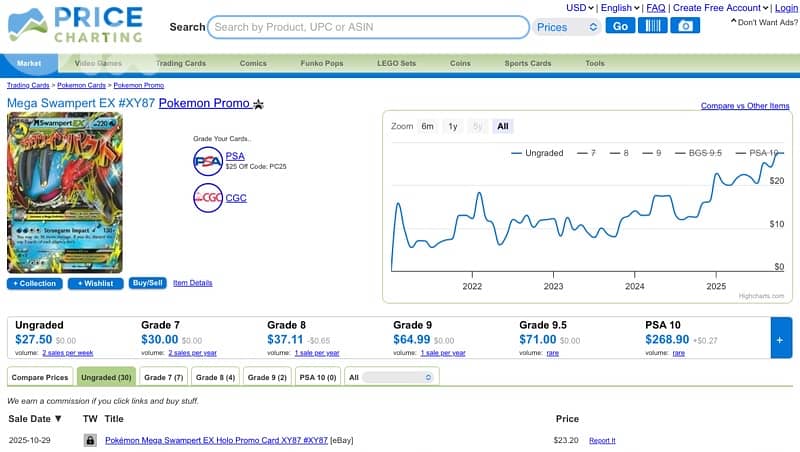The image size is (800, 452).
Task: Open the All grades dropdown below price table
Action: [392, 377]
